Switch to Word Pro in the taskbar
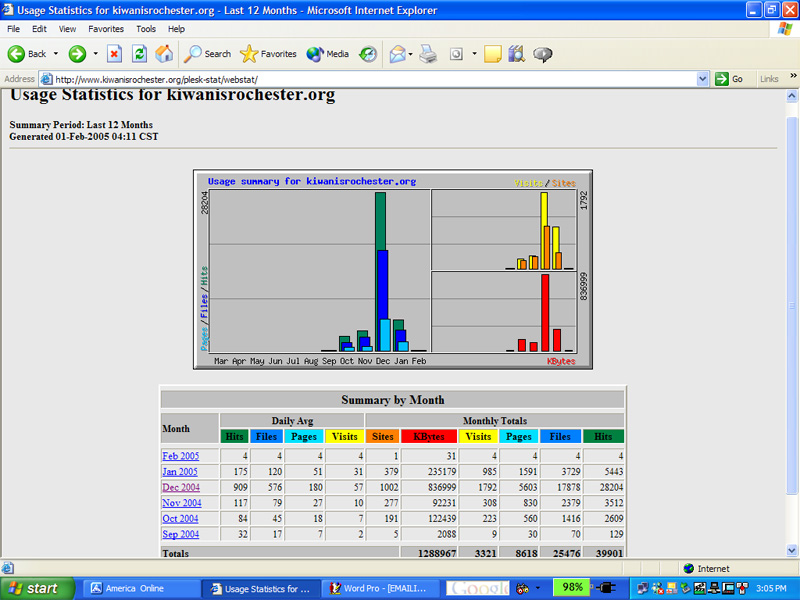This screenshot has width=800, height=600. 381,588
